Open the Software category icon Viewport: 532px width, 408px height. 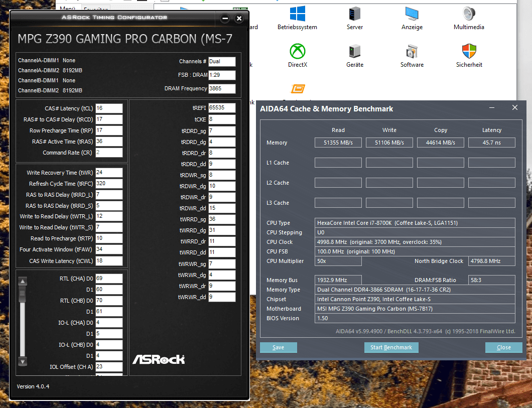click(412, 52)
